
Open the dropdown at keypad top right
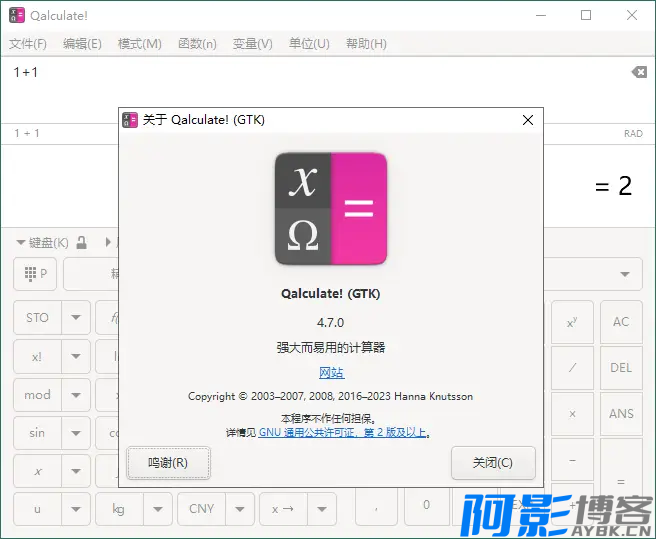(625, 275)
